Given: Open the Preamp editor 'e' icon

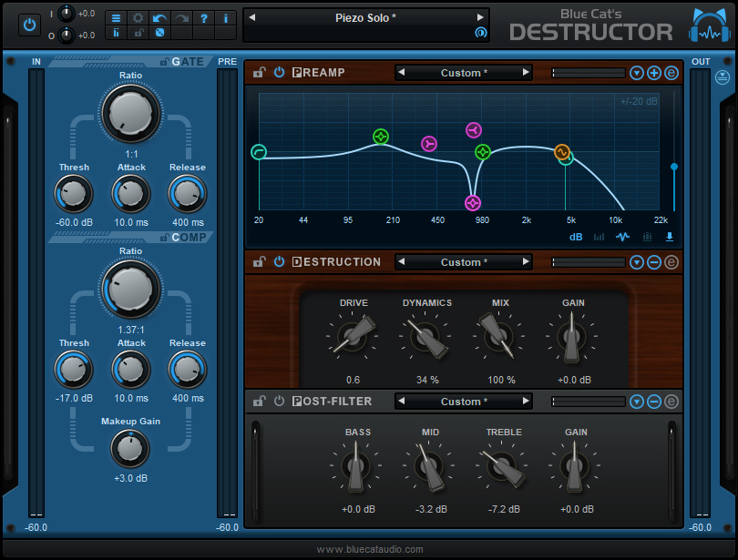Looking at the screenshot, I should (671, 73).
